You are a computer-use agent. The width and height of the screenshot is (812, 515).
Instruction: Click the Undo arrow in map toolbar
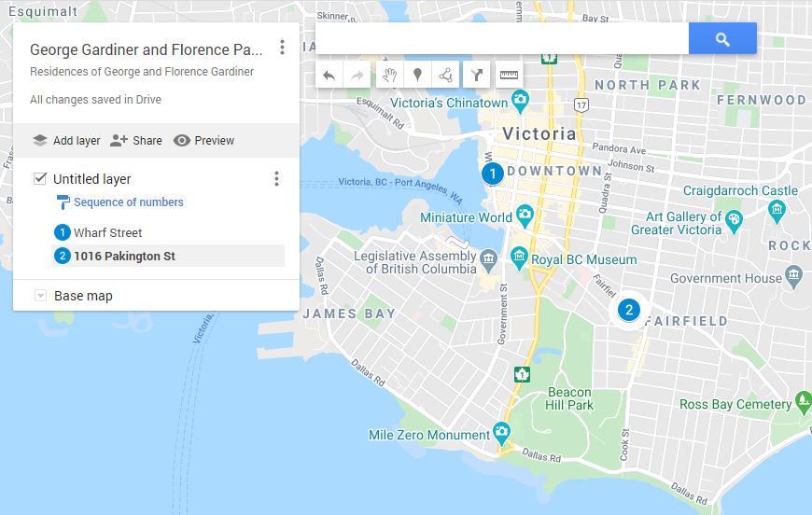click(329, 76)
